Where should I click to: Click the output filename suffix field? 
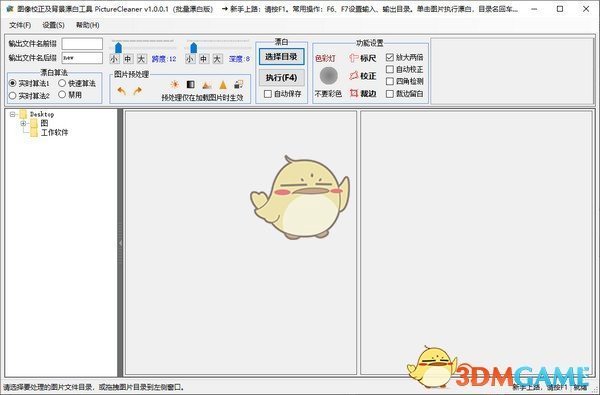82,58
